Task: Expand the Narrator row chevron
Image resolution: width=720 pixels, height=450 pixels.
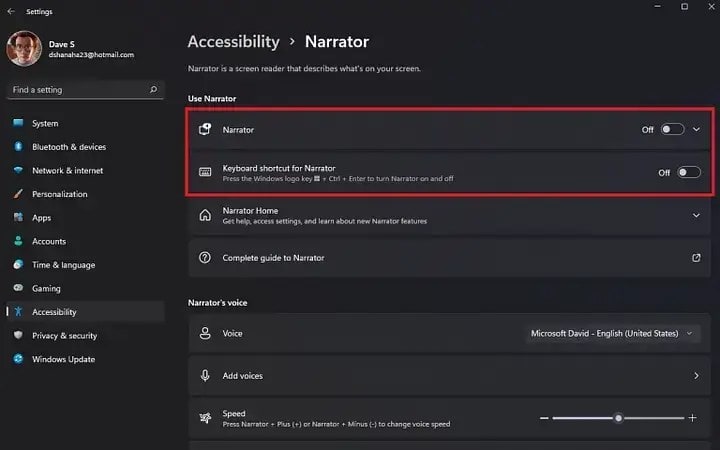Action: [x=696, y=129]
